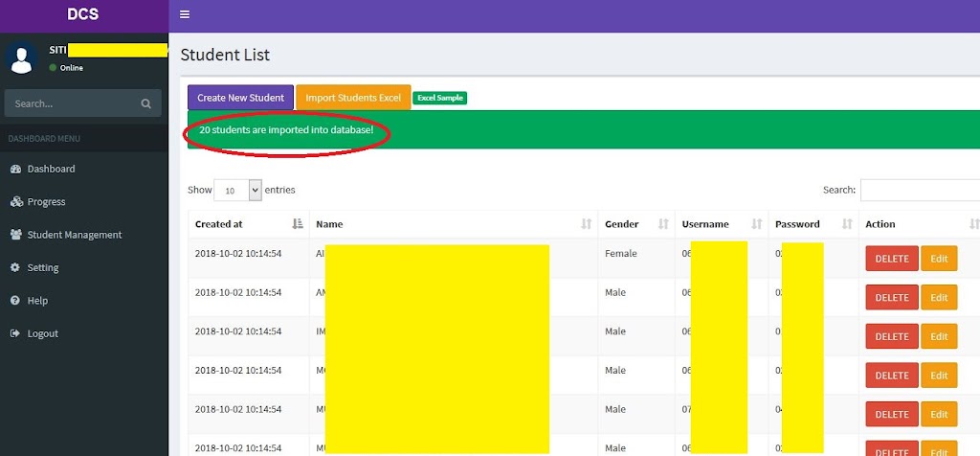
Task: Delete the first student row
Action: [x=891, y=259]
